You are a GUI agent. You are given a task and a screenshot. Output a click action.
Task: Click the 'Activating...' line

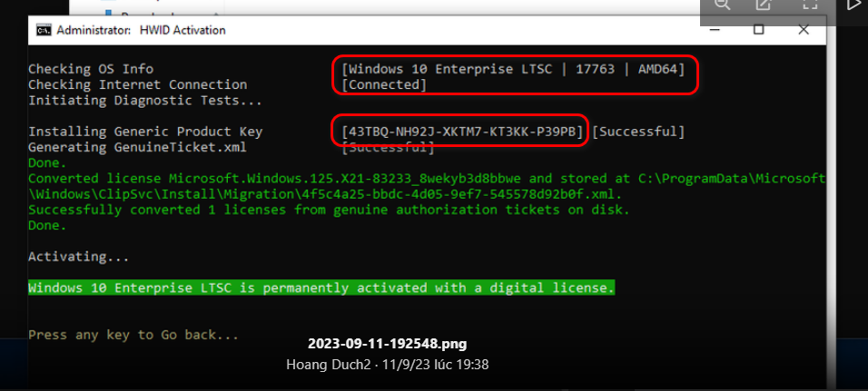(x=79, y=257)
